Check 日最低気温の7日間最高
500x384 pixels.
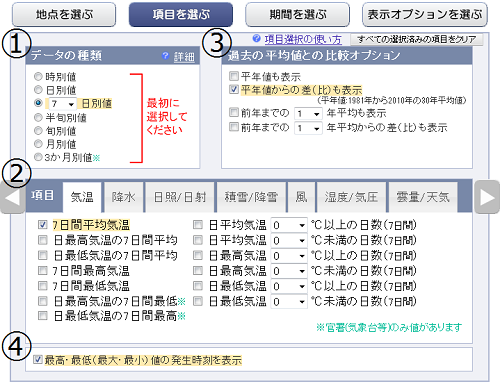pyautogui.click(x=43, y=315)
